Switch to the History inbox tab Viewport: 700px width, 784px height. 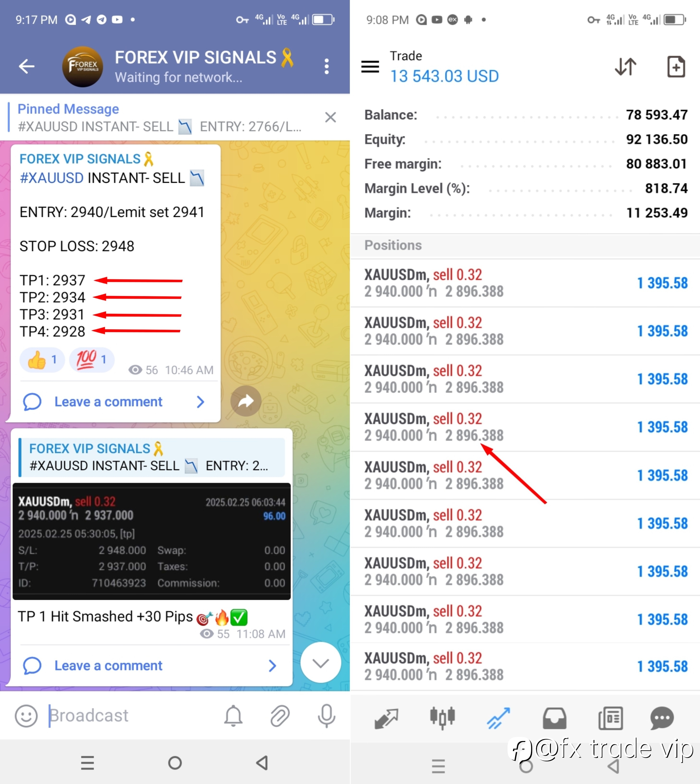[554, 718]
